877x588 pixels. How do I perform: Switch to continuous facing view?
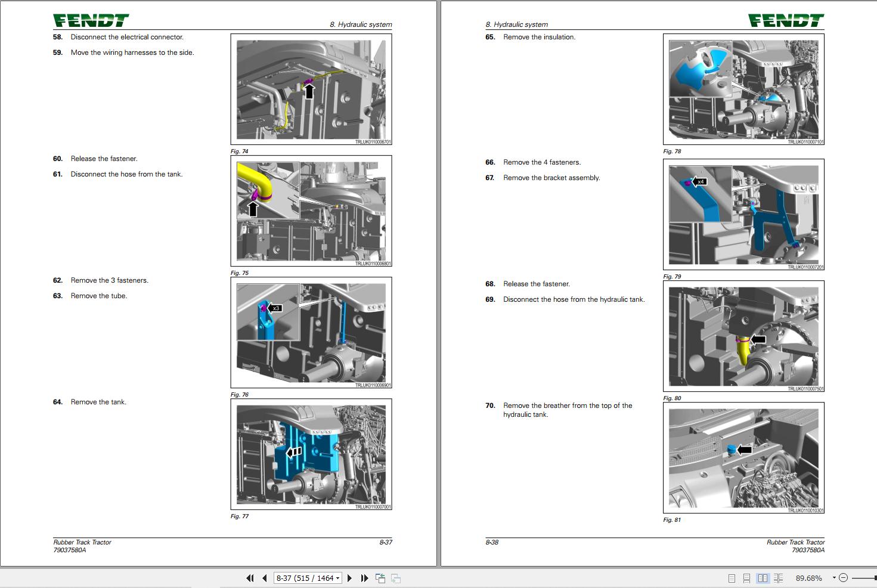pos(778,578)
